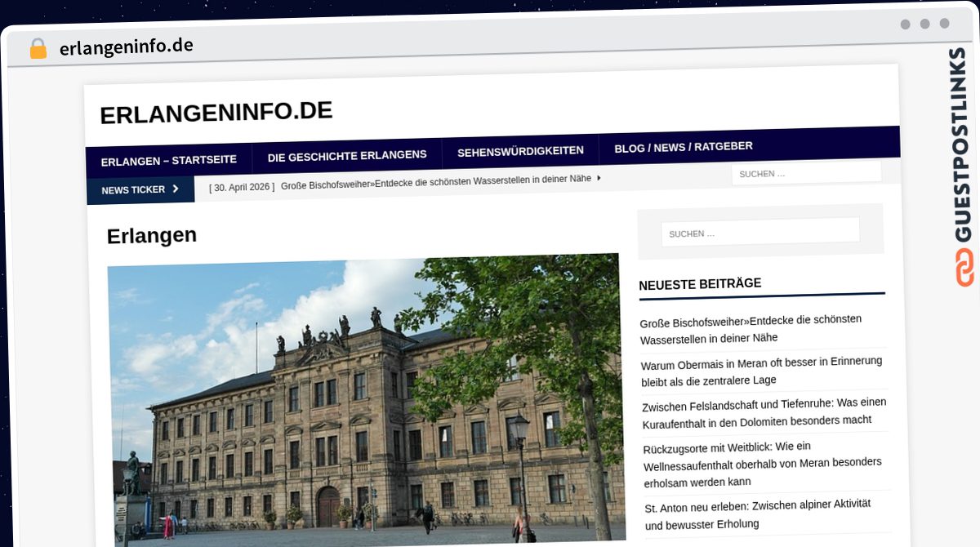Image resolution: width=980 pixels, height=547 pixels.
Task: Open post Rückzugsorte mit Weitblick
Action: pos(764,464)
